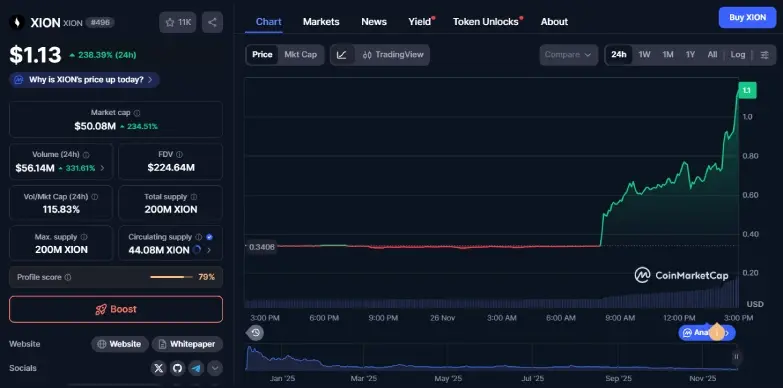The image size is (783, 388).
Task: Switch to line chart view icon
Action: (x=342, y=55)
